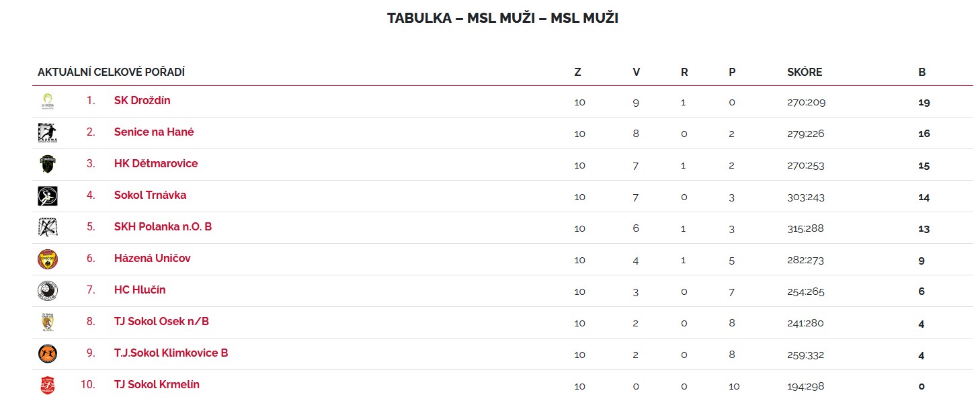Viewport: 980px width, 403px height.
Task: Click the HK Dětmarovice team logo
Action: tap(48, 165)
